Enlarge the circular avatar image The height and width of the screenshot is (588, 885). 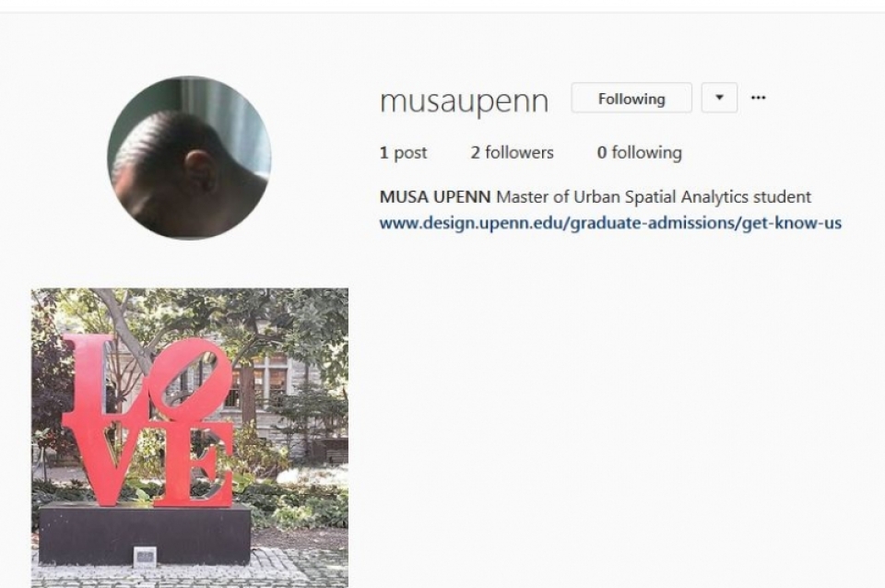(x=190, y=158)
